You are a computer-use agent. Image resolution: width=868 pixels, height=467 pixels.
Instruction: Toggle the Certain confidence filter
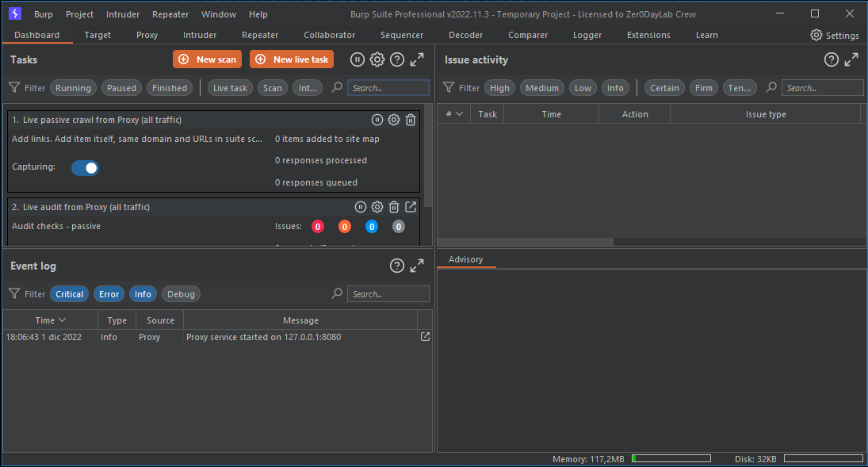pyautogui.click(x=664, y=88)
